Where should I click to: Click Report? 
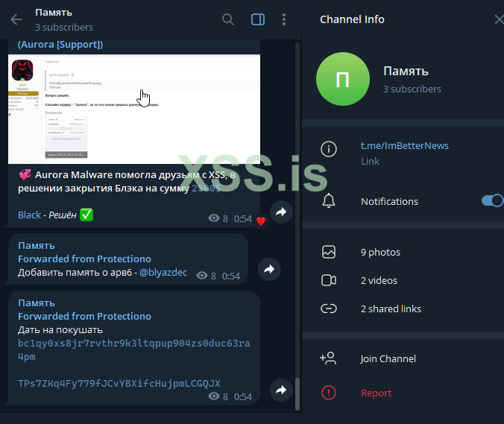click(x=376, y=393)
